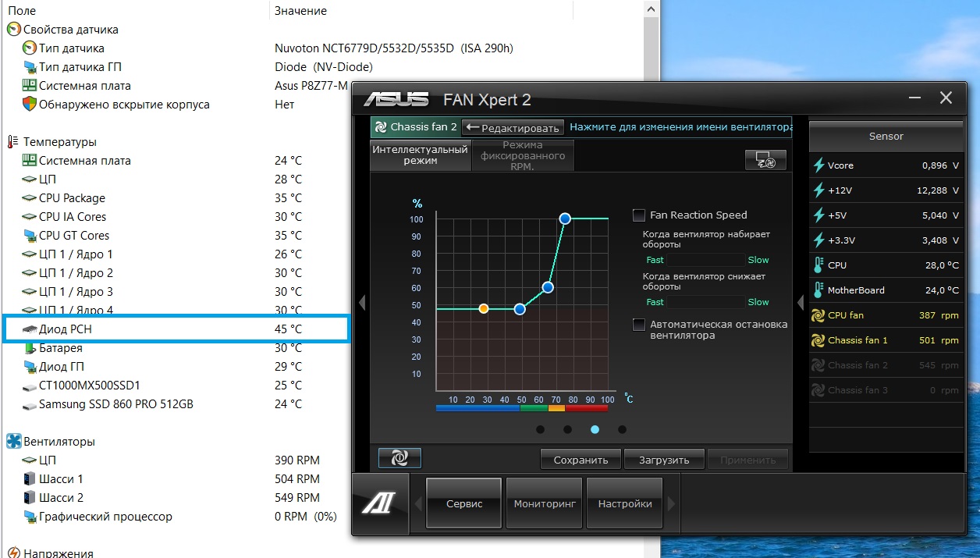Click the Chassis fan 1 sensor icon
The width and height of the screenshot is (980, 558).
coord(818,340)
